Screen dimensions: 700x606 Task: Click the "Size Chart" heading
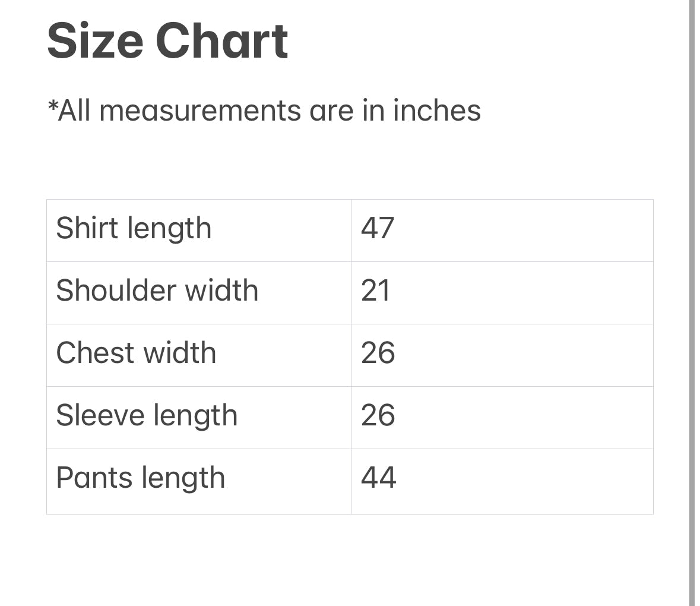(x=167, y=42)
